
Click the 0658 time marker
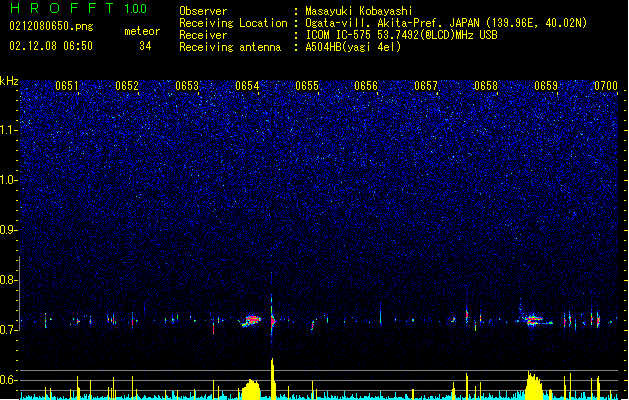point(486,86)
